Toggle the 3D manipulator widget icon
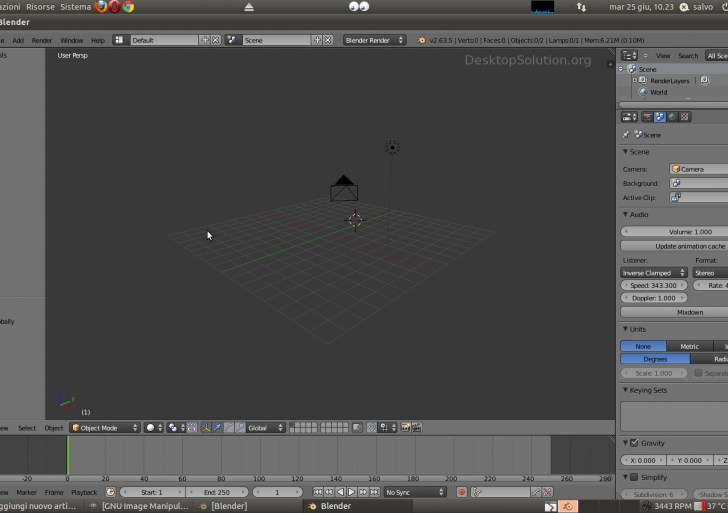This screenshot has height=513, width=728. click(206, 428)
